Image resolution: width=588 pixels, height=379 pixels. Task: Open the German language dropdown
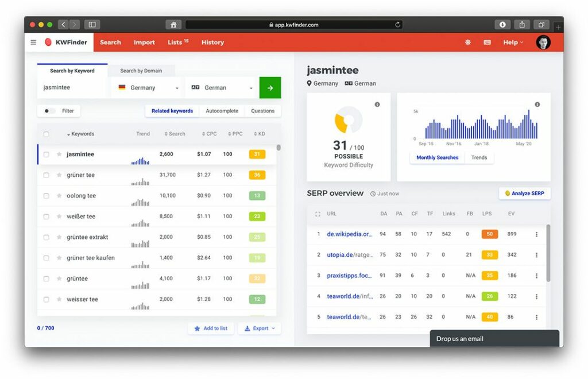pos(221,87)
